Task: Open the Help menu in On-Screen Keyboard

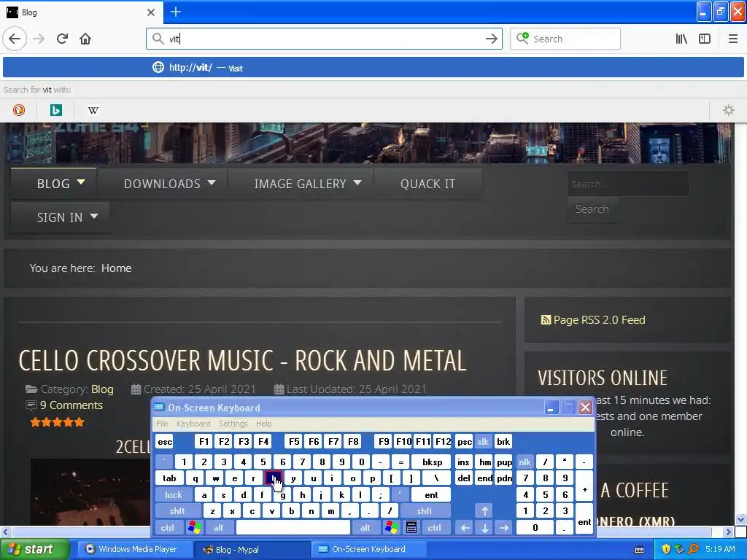Action: click(x=263, y=424)
